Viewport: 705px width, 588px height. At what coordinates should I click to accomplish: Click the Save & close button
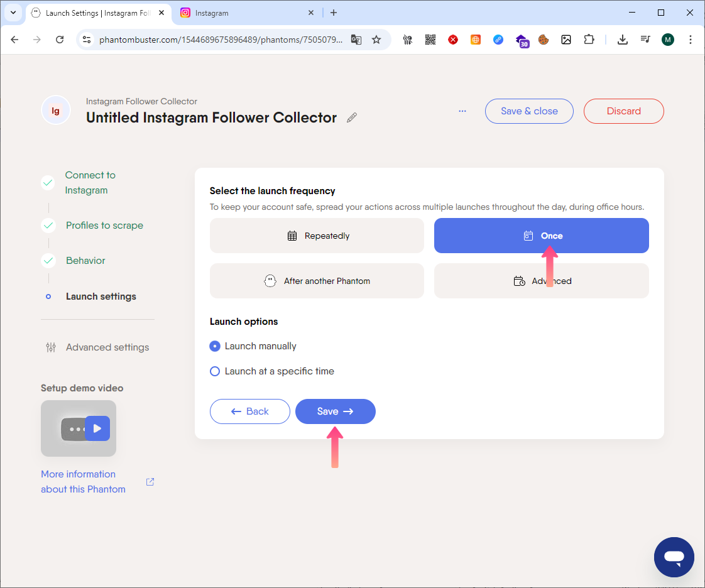[529, 111]
